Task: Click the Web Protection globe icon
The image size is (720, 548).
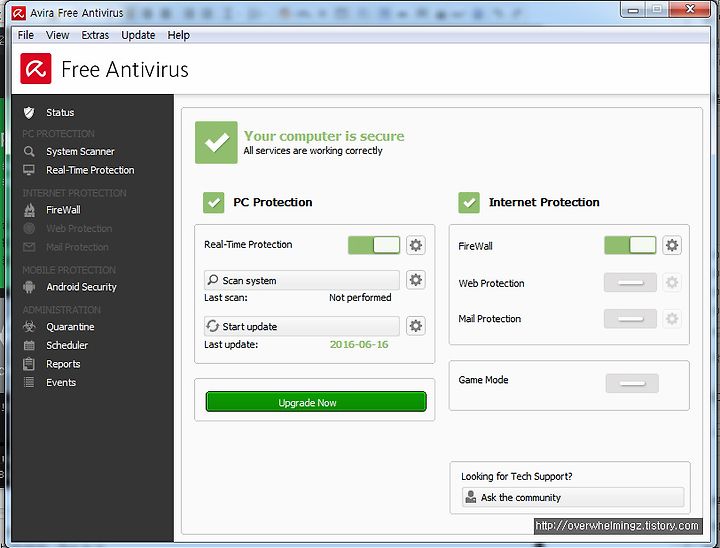Action: pos(29,228)
